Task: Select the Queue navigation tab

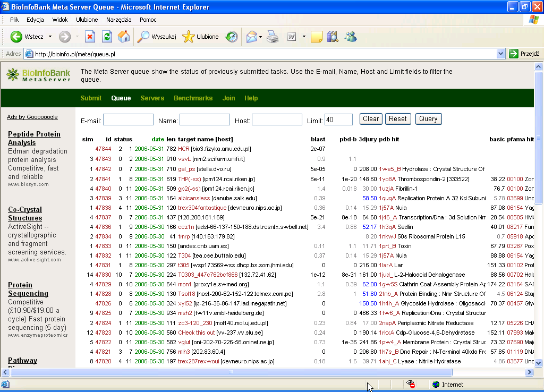Action: click(121, 98)
